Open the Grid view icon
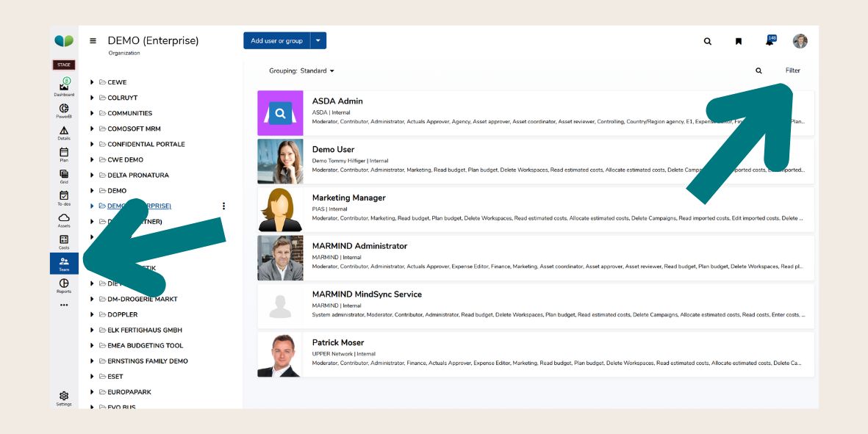Image resolution: width=868 pixels, height=434 pixels. (x=64, y=175)
